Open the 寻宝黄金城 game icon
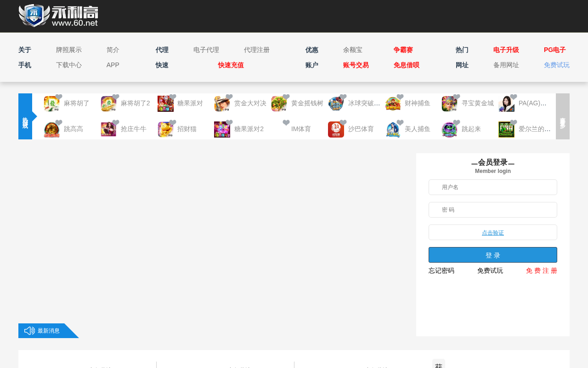The image size is (588, 368). point(449,104)
